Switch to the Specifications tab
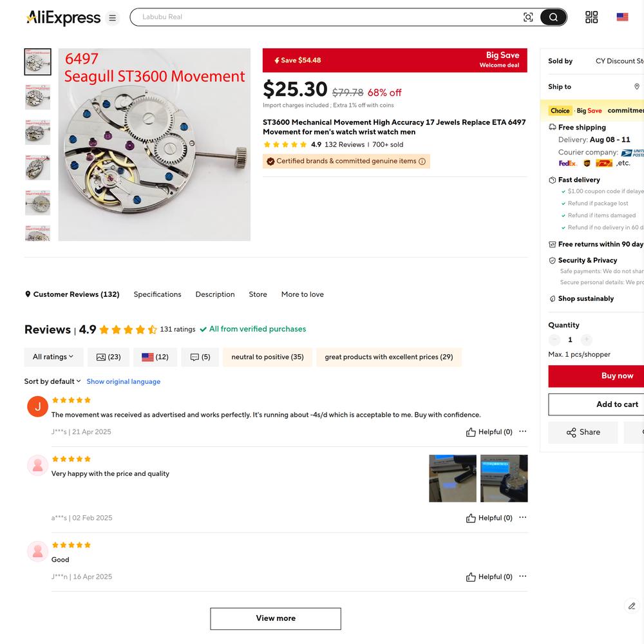 157,294
